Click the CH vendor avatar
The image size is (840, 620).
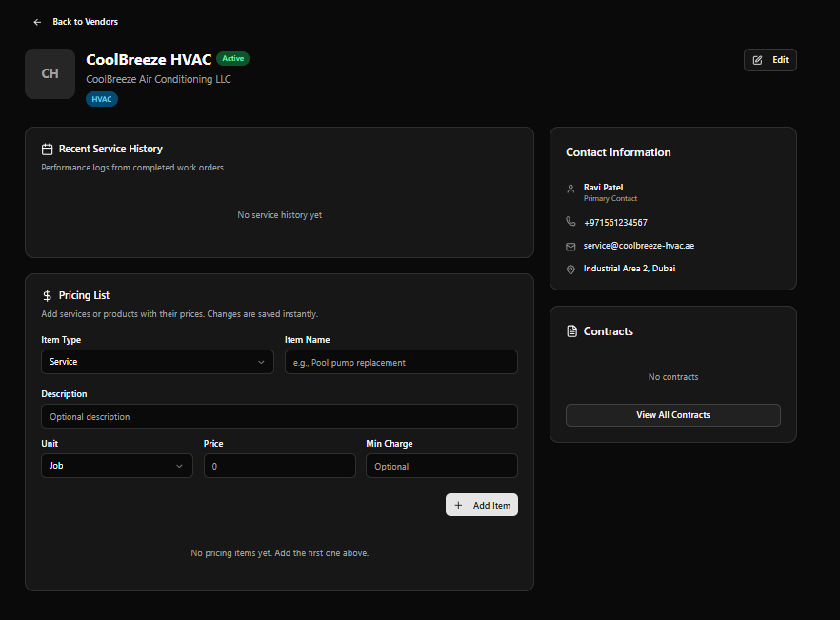coord(50,73)
